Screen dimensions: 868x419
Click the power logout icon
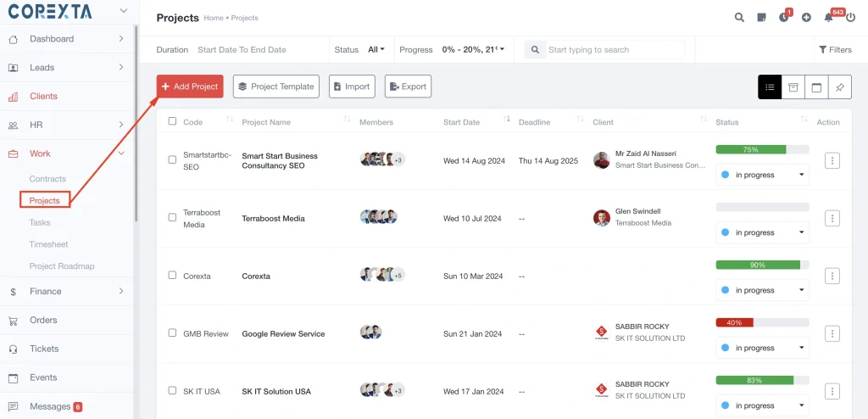850,17
